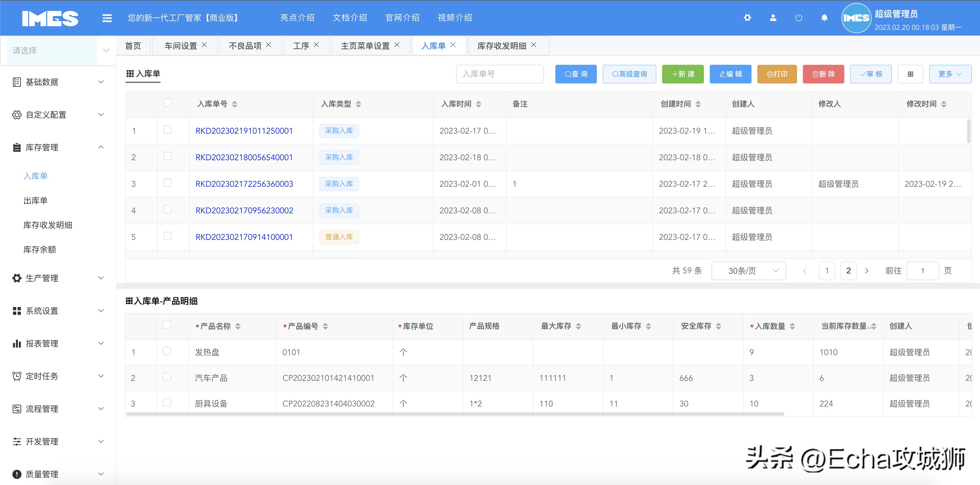Click the notification bell icon
The image size is (980, 485).
pyautogui.click(x=824, y=18)
